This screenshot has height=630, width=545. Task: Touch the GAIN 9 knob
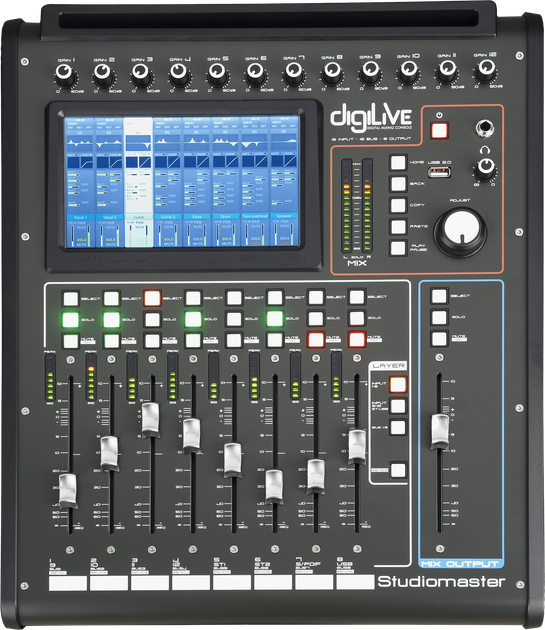369,72
